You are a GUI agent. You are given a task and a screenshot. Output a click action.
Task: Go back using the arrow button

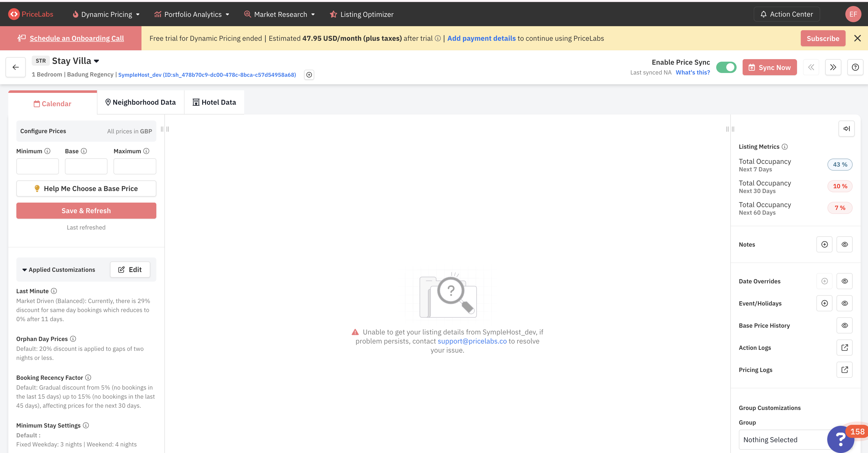pyautogui.click(x=16, y=67)
